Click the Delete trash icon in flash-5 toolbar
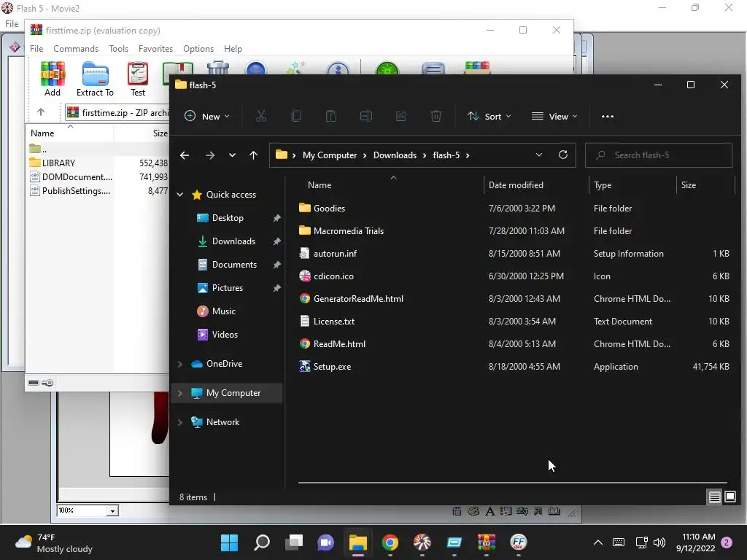 click(436, 116)
